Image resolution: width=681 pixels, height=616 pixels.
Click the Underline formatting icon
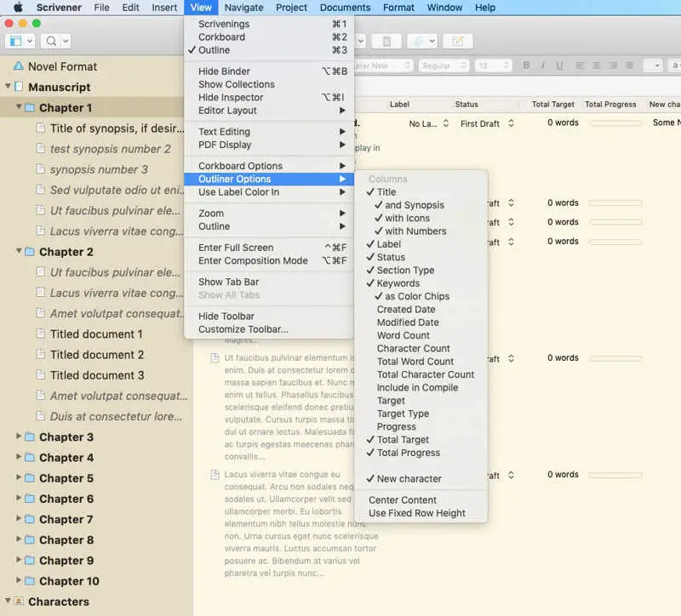point(559,66)
